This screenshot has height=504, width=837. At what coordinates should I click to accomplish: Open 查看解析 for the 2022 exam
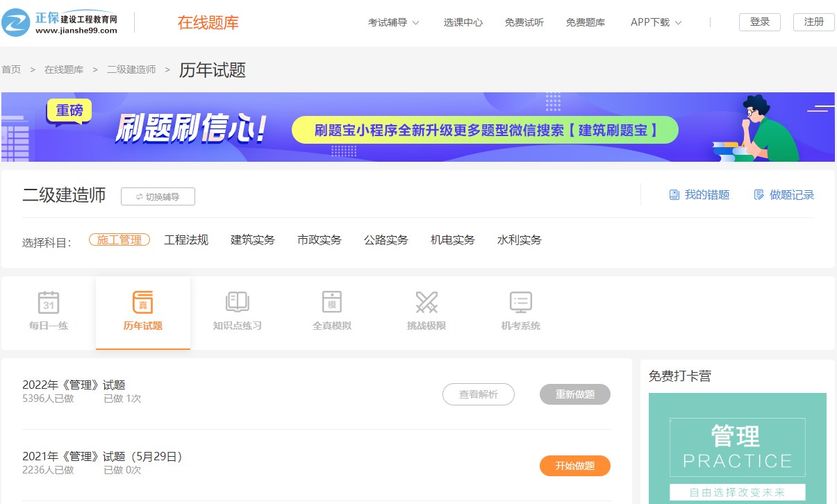click(x=478, y=394)
